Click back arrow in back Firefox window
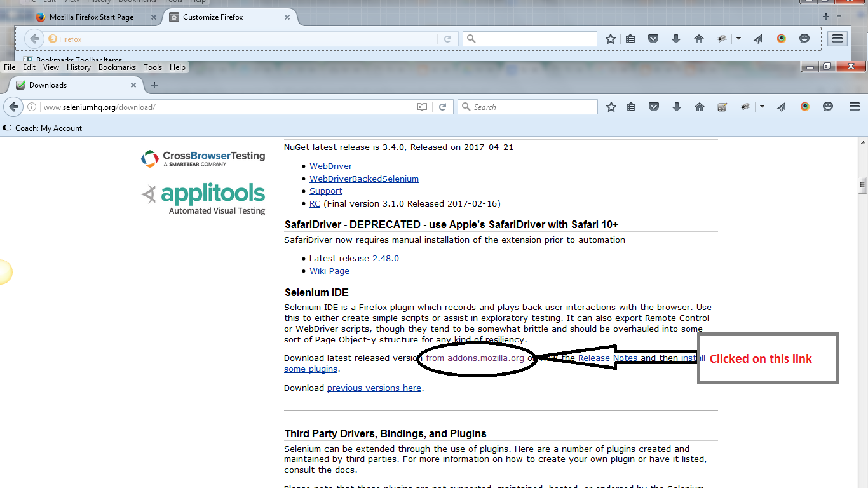 34,39
